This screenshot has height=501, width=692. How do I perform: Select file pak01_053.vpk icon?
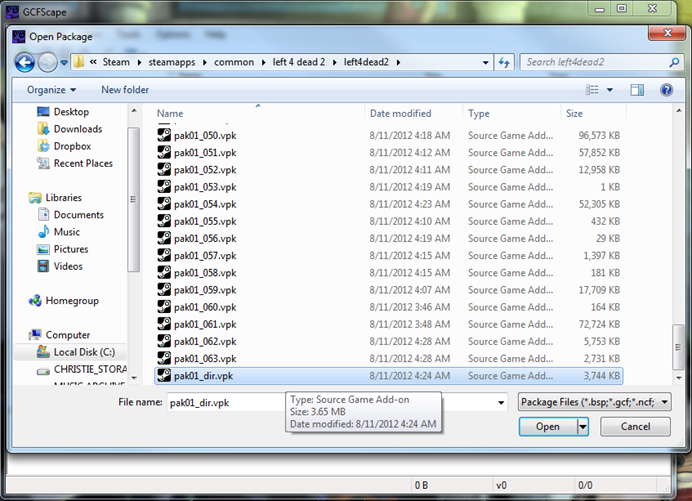164,187
